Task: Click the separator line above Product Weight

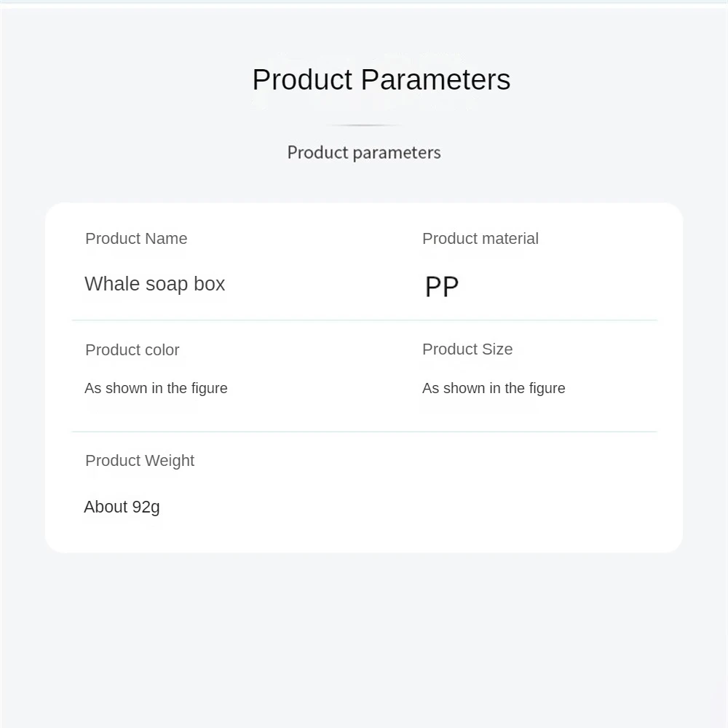Action: 364,432
